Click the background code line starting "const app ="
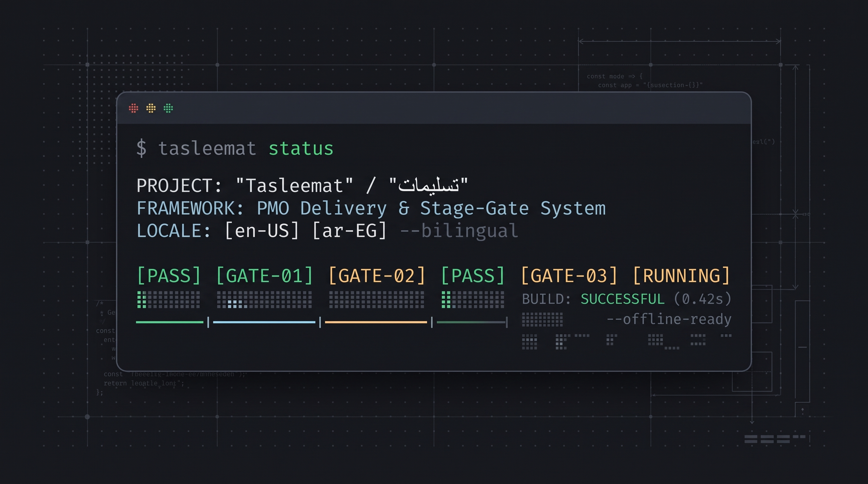 [x=650, y=85]
